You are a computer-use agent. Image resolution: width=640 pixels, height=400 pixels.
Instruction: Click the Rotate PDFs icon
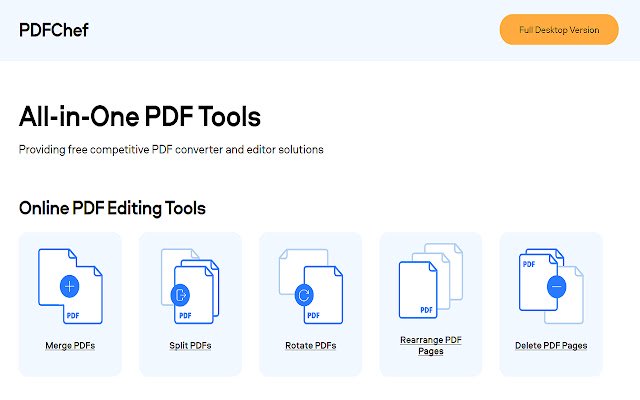[x=311, y=286]
